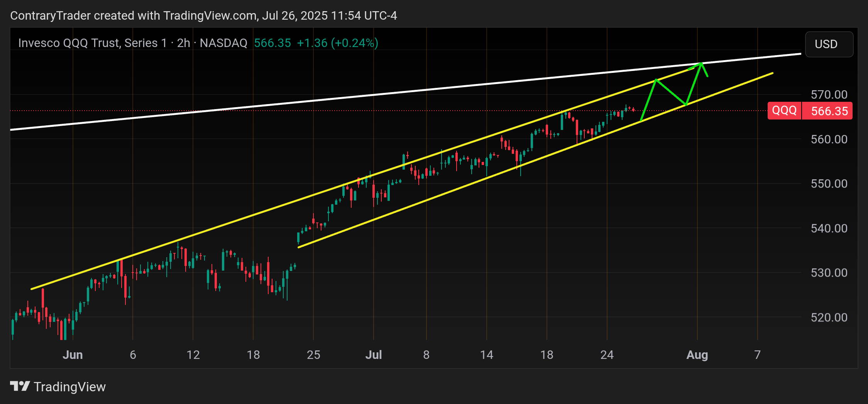
Task: Click the QQ​Q price label tag
Action: coord(784,111)
